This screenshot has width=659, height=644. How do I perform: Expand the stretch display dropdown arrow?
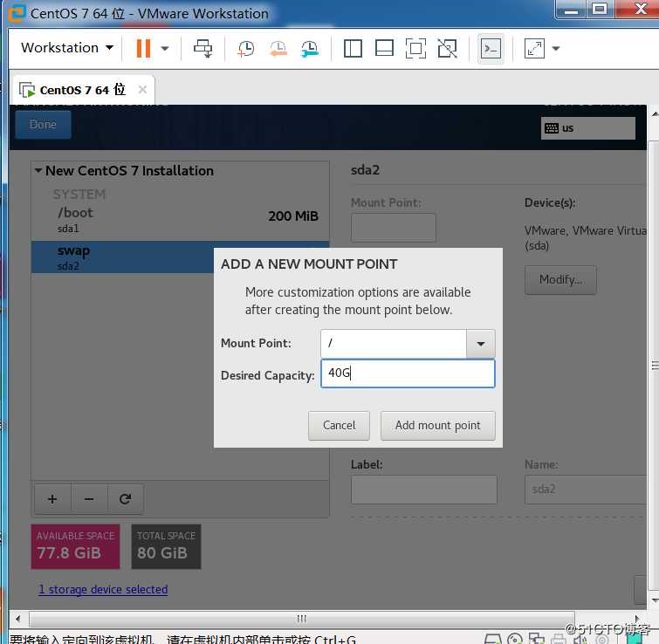point(556,48)
